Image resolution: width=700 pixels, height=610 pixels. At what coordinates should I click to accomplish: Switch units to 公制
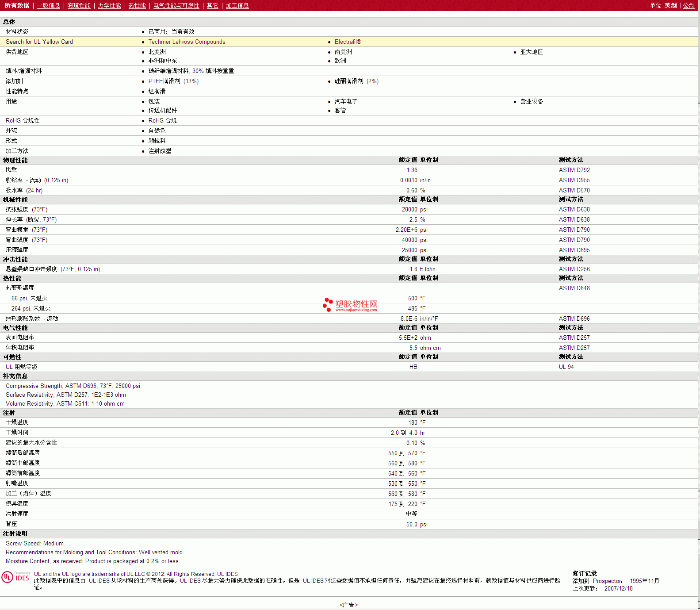[x=689, y=5]
